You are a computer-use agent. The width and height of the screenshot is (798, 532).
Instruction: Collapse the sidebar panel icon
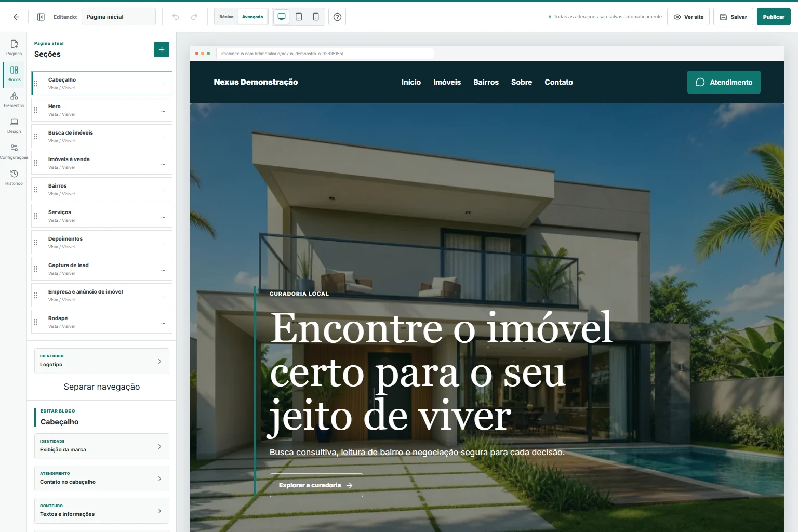point(41,17)
